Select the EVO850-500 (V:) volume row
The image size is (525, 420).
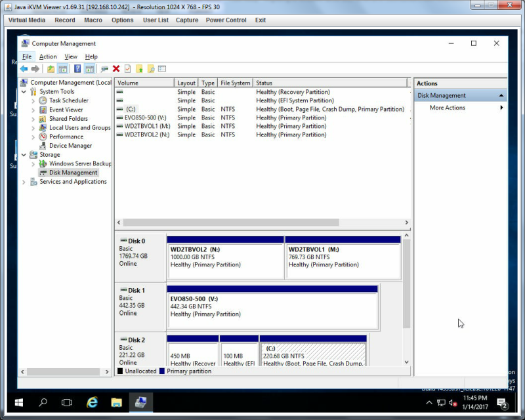tap(262, 117)
